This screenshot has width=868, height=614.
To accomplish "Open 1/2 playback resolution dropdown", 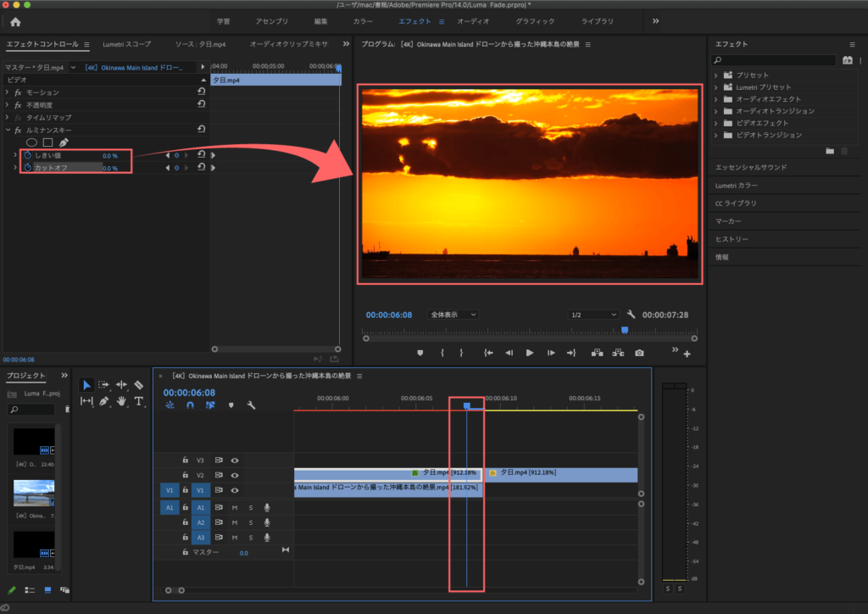I will (x=593, y=315).
